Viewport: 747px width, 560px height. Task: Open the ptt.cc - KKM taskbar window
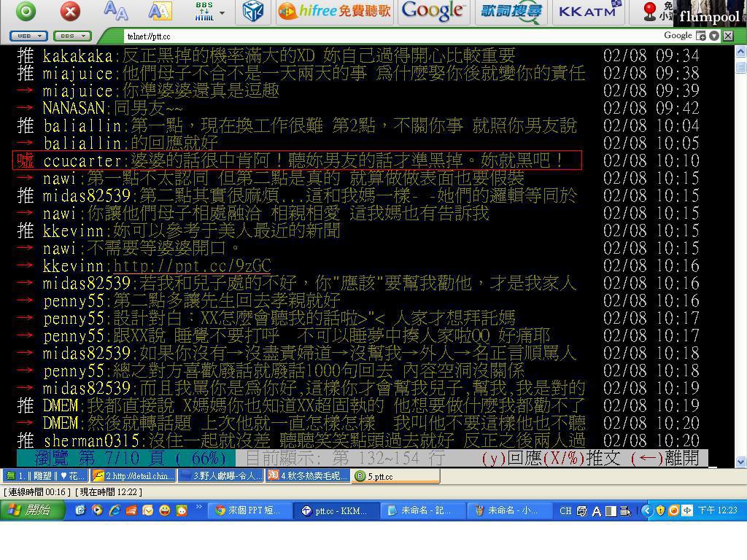click(x=337, y=510)
